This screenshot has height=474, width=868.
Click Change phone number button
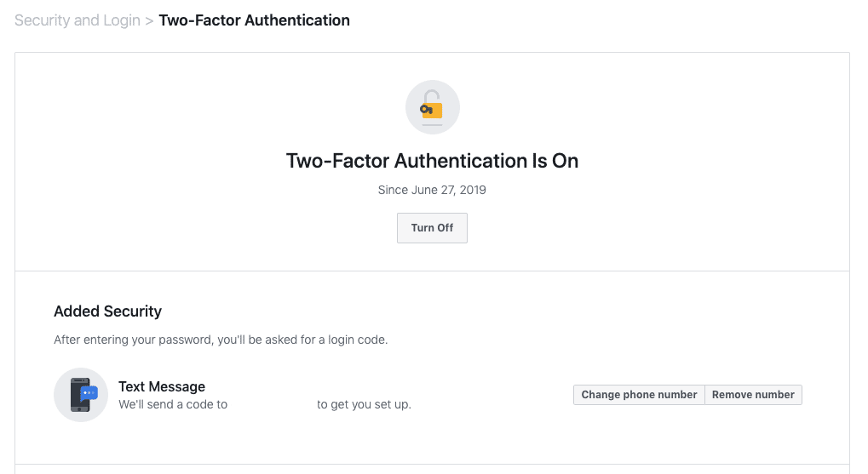click(x=639, y=395)
